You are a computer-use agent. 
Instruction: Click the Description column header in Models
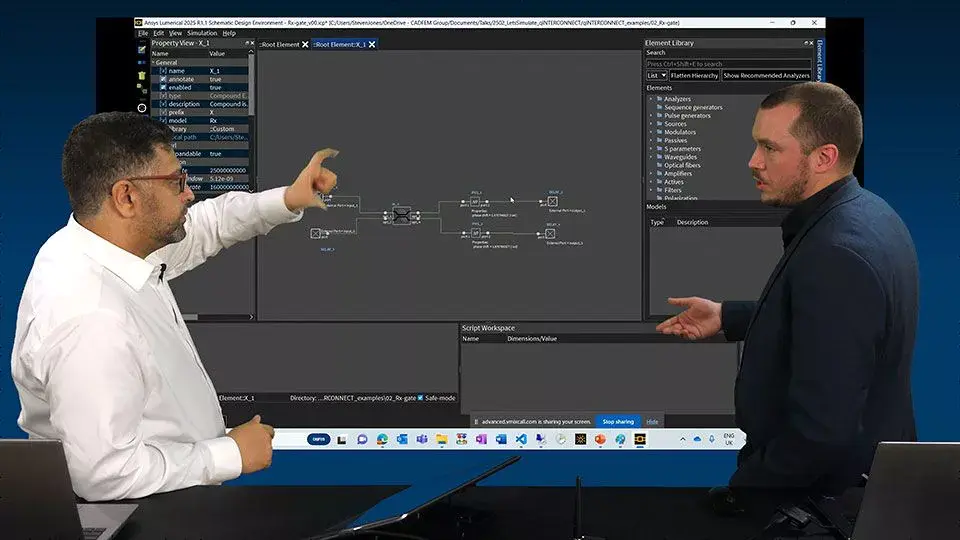[692, 222]
